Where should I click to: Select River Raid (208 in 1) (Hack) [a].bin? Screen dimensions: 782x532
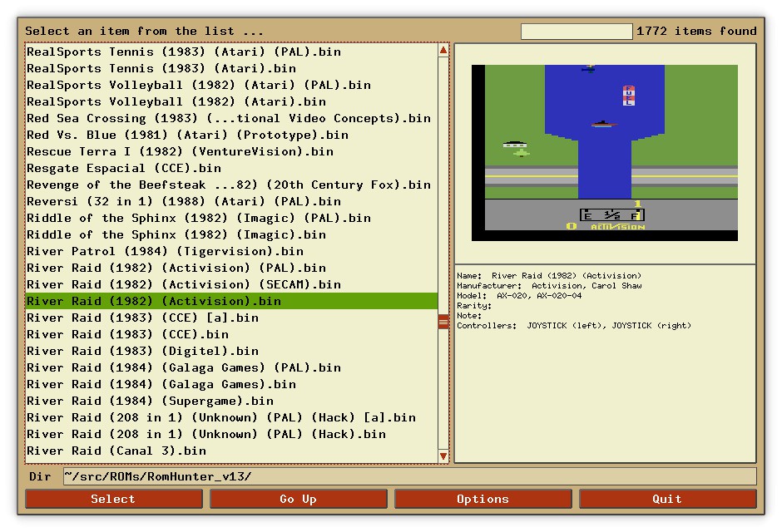231,417
